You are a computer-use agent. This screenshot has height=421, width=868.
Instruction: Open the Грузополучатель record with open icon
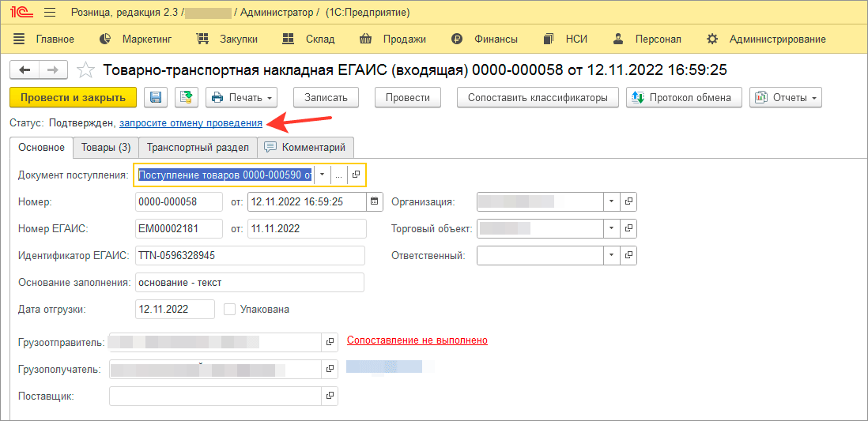[x=330, y=368]
